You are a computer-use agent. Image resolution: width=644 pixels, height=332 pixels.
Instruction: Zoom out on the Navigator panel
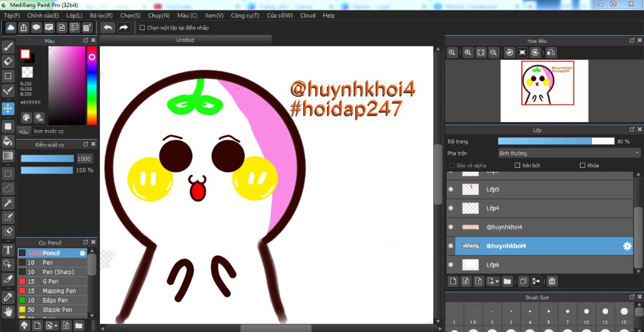pos(493,52)
